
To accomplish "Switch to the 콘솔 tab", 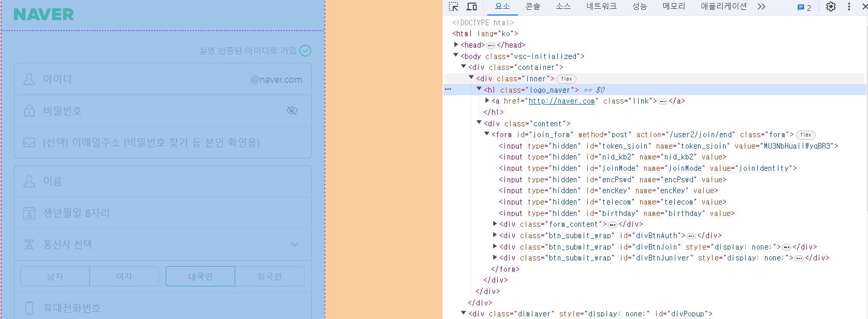I will coord(533,6).
